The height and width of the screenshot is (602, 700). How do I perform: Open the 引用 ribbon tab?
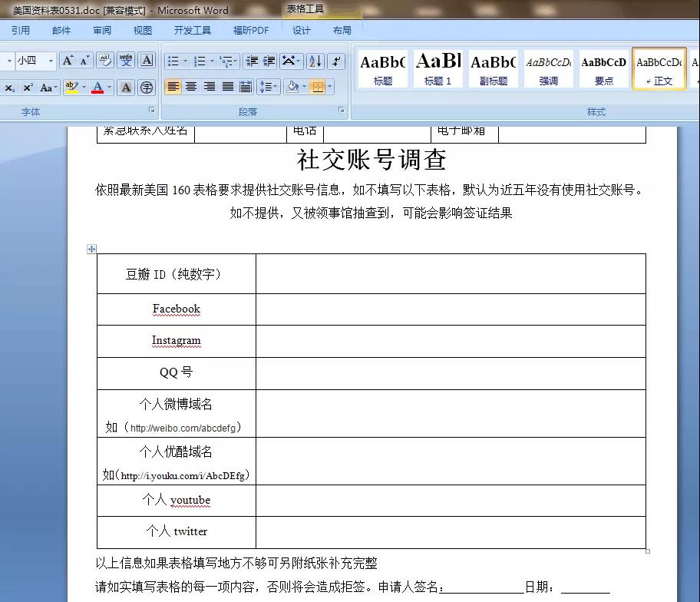point(21,31)
